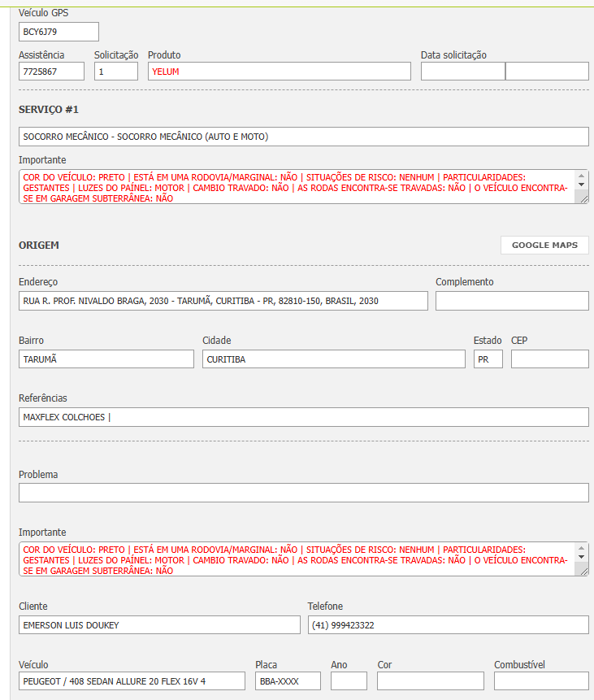Click into the Produto field showing YELUM
The image size is (594, 700).
280,72
